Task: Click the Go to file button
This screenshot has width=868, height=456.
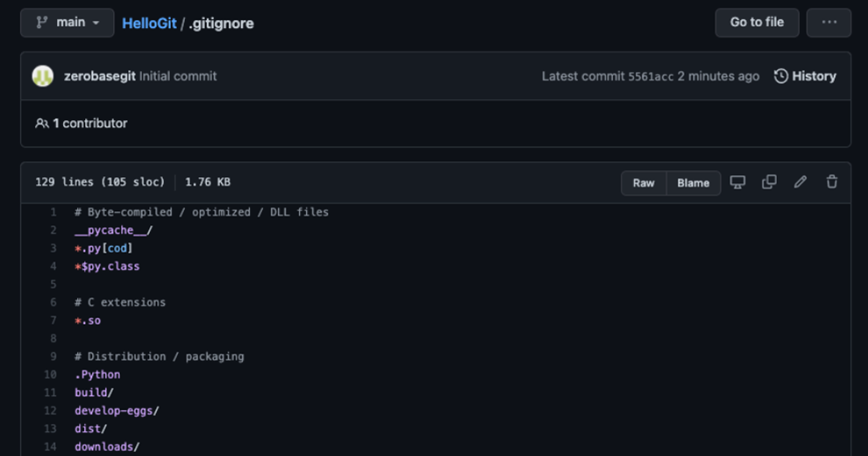Action: point(757,23)
